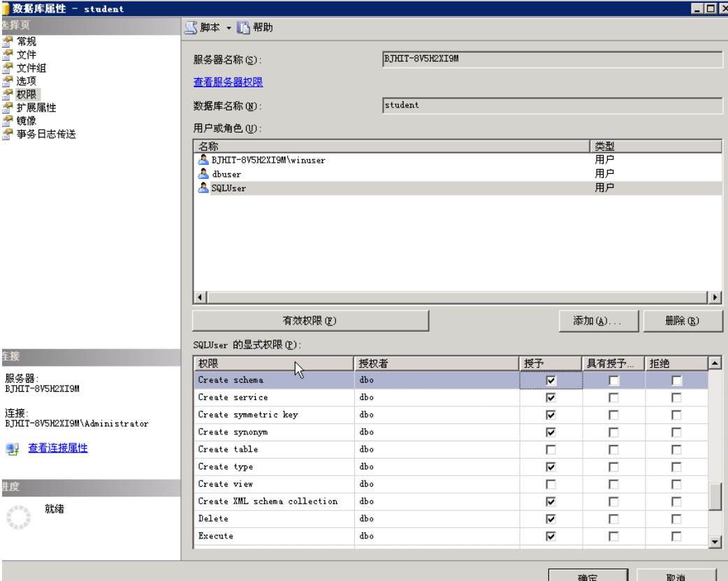Click user list scroll left arrow
The width and height of the screenshot is (728, 581).
[x=200, y=297]
